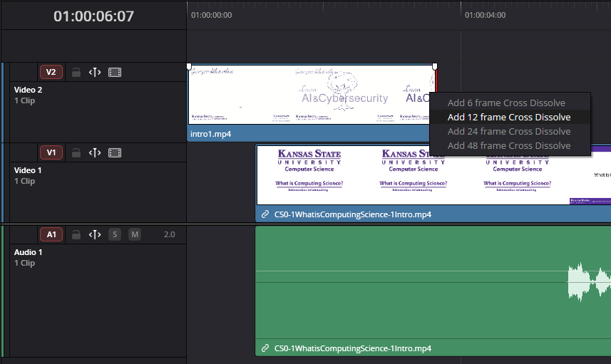This screenshot has width=611, height=364.
Task: Click the Audio 1 track name
Action: tap(28, 252)
